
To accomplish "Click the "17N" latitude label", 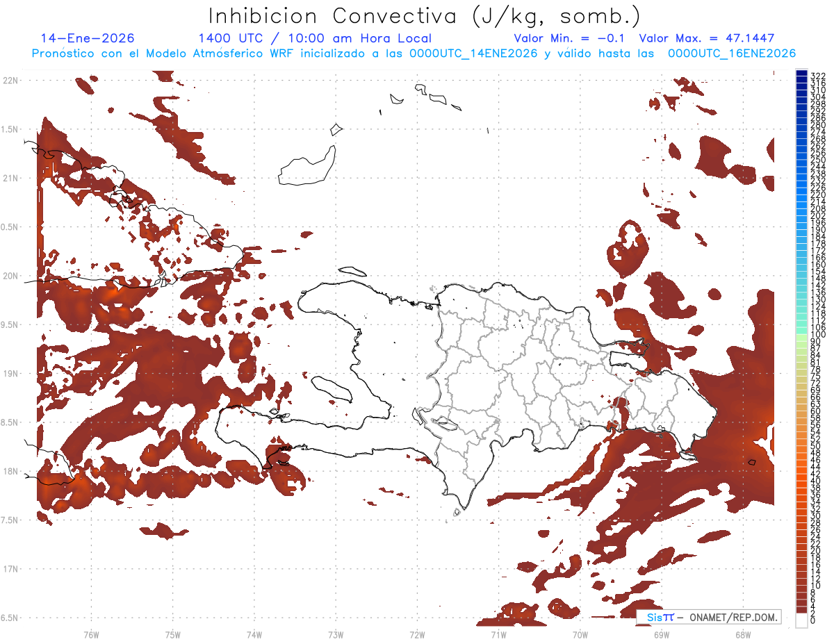I will (x=10, y=569).
